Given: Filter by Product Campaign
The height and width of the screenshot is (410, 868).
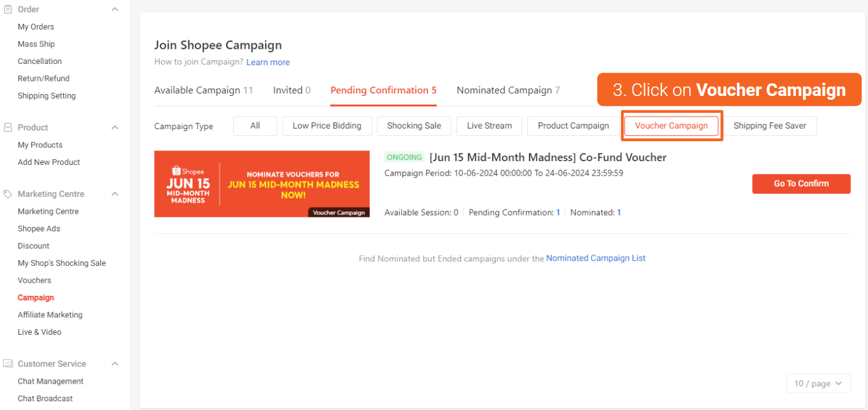Looking at the screenshot, I should [x=573, y=126].
